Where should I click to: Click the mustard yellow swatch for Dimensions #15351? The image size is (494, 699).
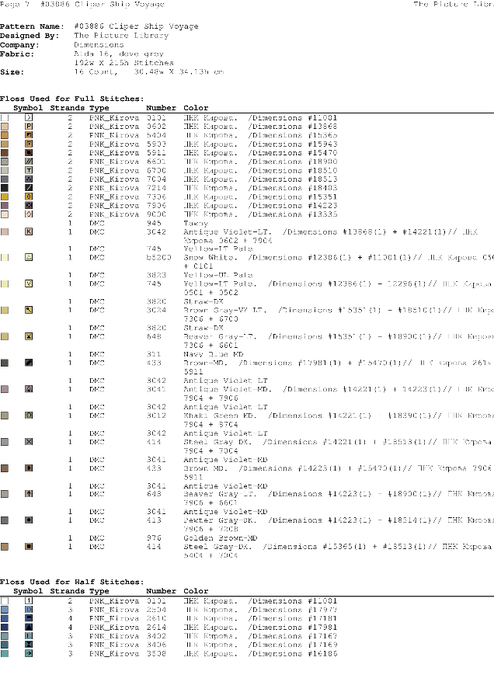coord(4,197)
